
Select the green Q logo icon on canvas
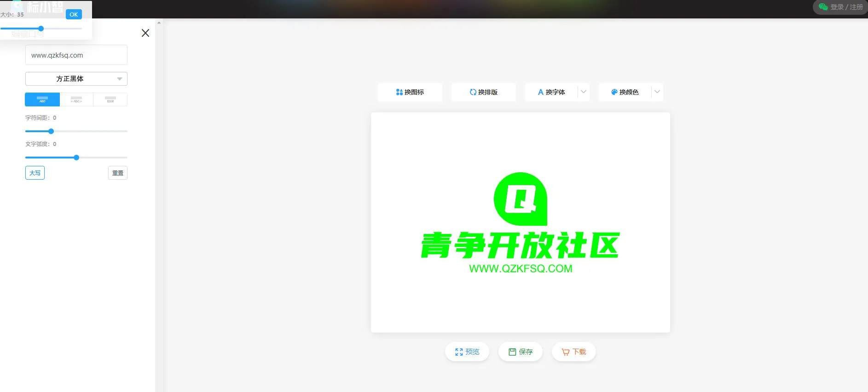click(521, 199)
